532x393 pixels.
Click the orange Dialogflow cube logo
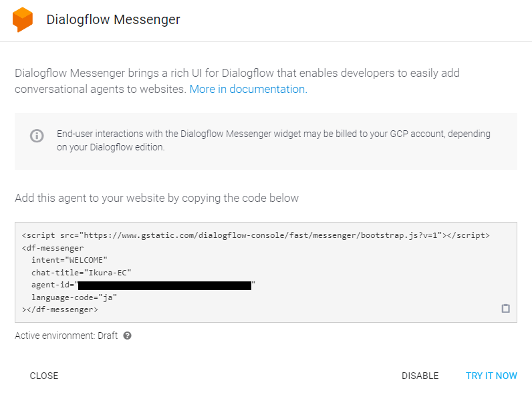(x=23, y=19)
